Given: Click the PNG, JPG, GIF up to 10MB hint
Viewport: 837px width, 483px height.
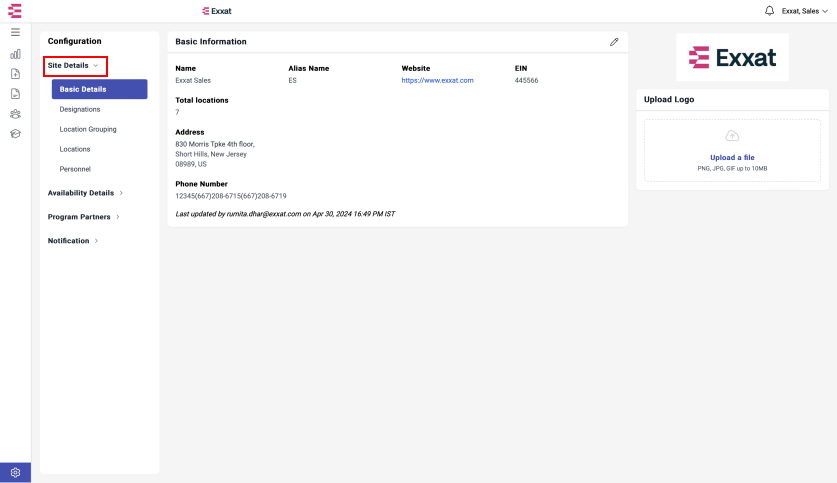Looking at the screenshot, I should [x=732, y=169].
